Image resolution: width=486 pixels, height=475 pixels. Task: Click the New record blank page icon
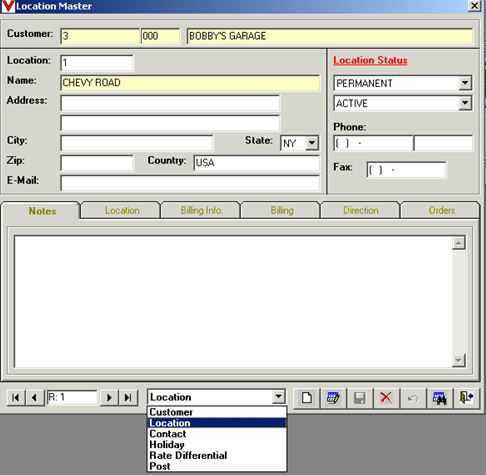(306, 398)
